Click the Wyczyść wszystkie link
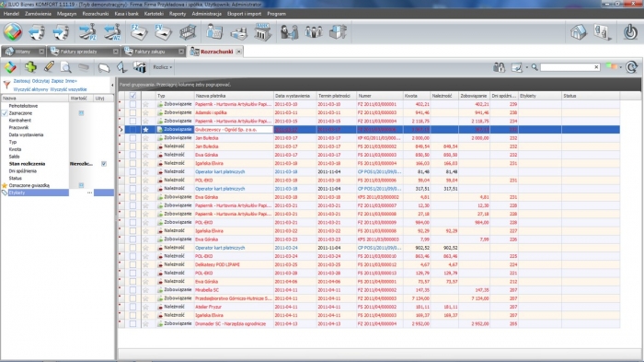 pos(68,89)
